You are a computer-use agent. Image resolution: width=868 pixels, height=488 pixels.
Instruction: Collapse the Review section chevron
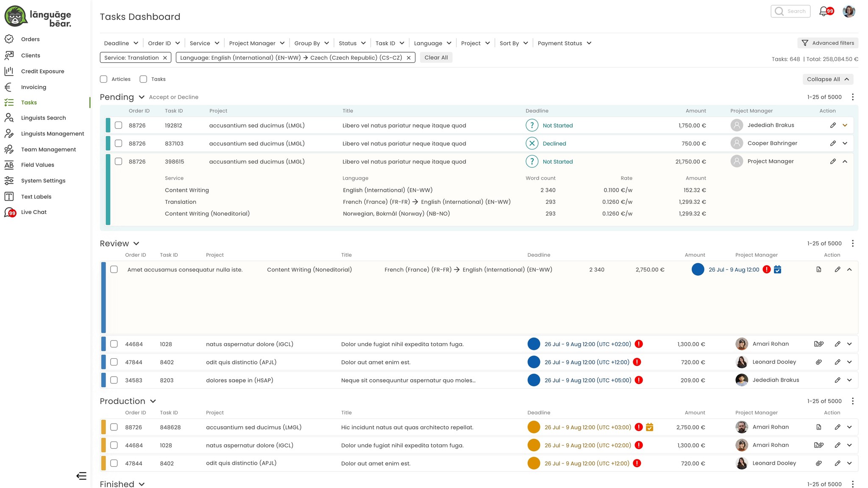[x=136, y=244]
